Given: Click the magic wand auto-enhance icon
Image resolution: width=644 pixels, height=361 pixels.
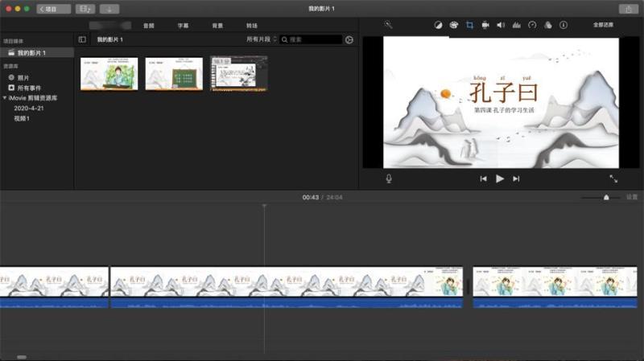Looking at the screenshot, I should (388, 26).
